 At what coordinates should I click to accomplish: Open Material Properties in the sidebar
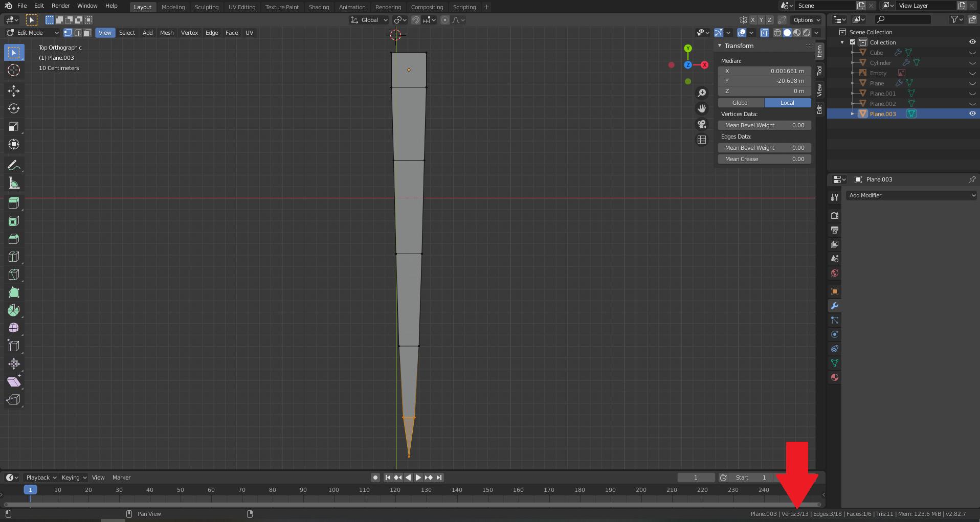point(834,377)
